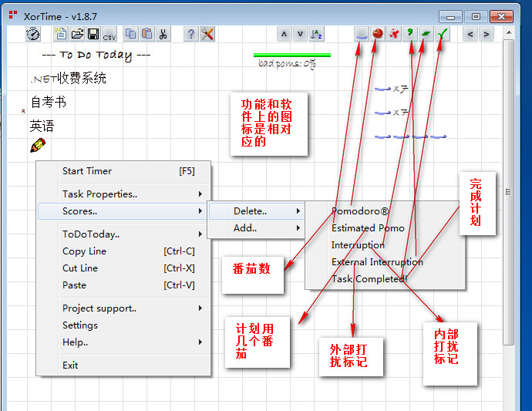Move the task up with the up caret icon
The height and width of the screenshot is (411, 532).
tap(285, 34)
